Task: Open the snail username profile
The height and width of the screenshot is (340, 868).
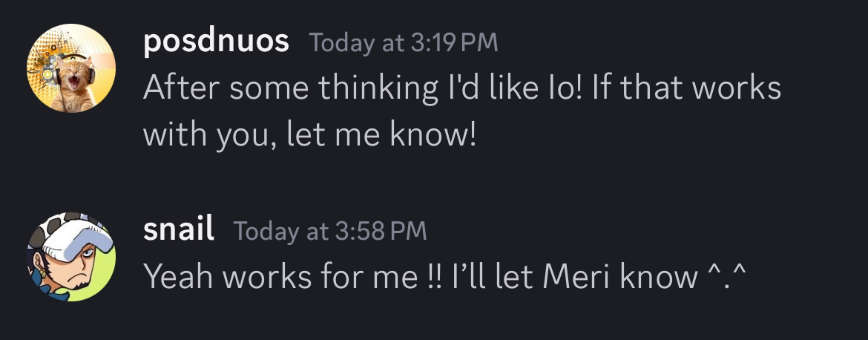Action: (x=179, y=230)
